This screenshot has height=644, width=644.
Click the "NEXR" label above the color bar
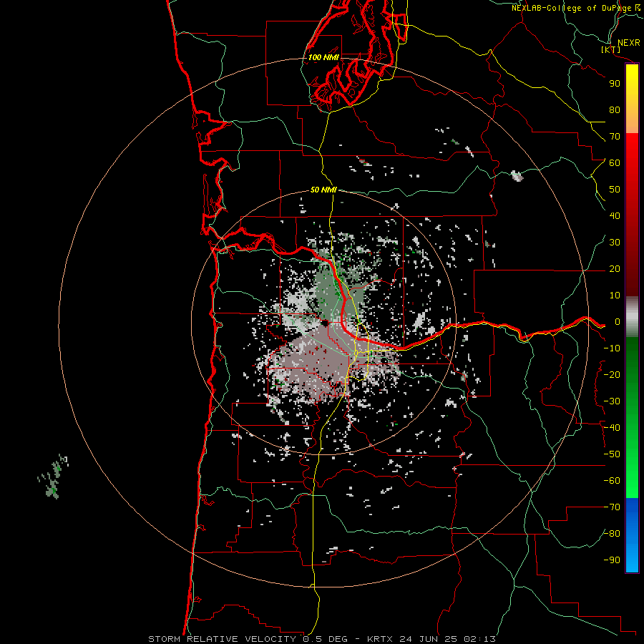[629, 43]
